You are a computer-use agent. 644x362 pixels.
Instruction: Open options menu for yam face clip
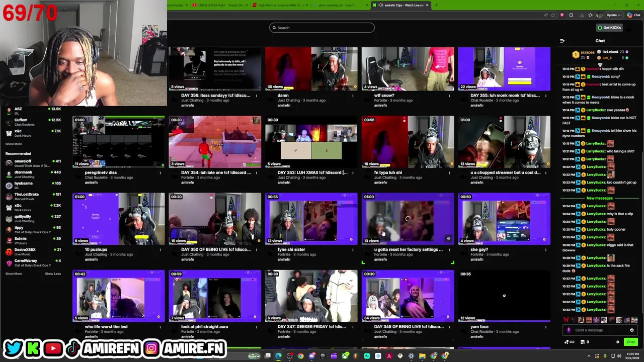(x=546, y=327)
